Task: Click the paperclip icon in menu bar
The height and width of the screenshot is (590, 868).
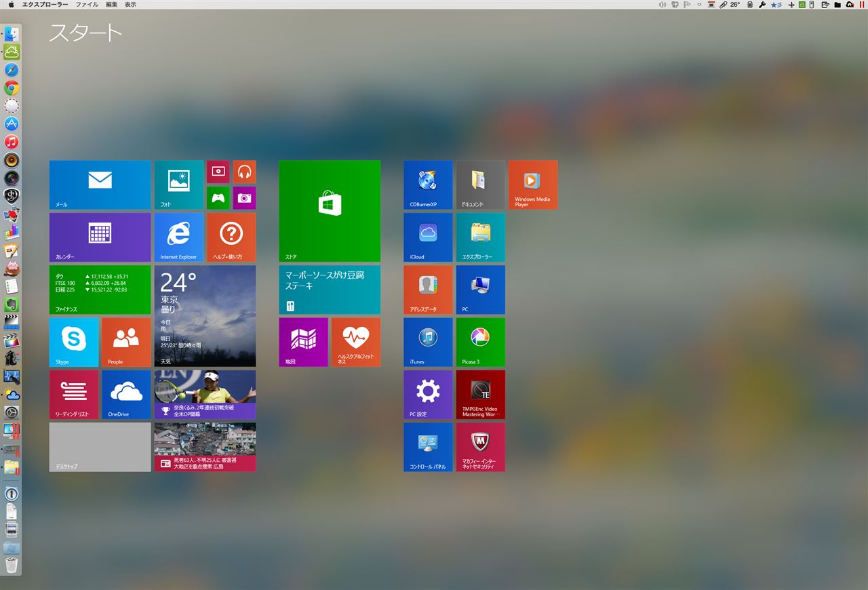Action: coord(723,5)
